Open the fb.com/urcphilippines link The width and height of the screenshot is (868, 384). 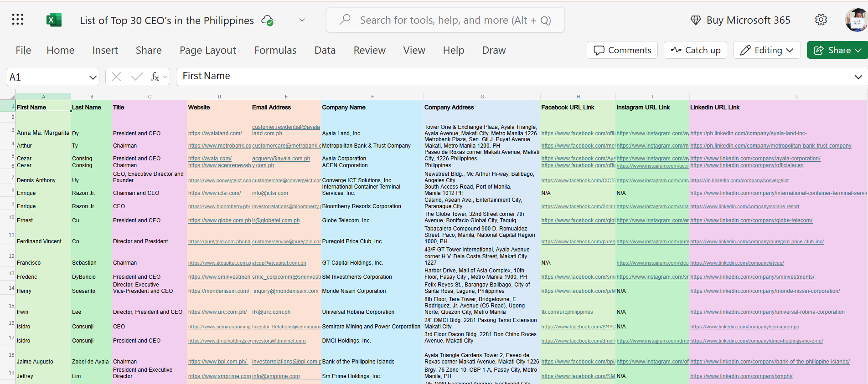[567, 312]
